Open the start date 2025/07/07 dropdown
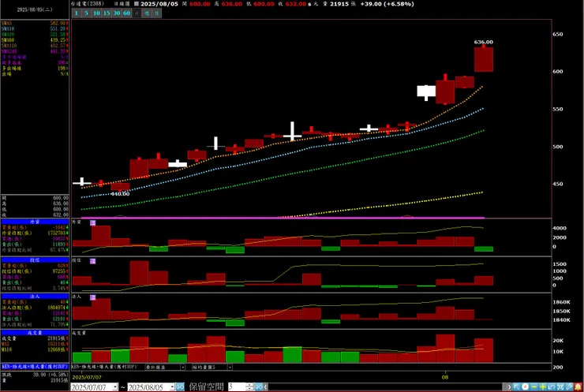 (x=115, y=387)
